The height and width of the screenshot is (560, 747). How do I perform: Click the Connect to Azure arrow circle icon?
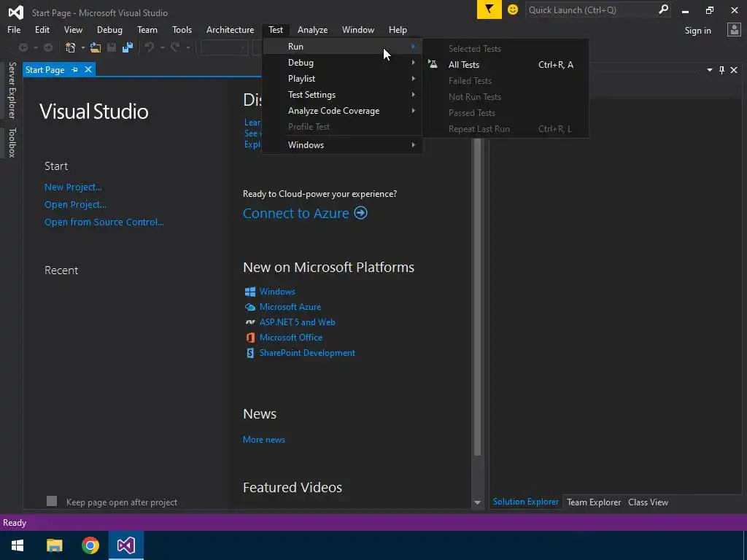360,213
